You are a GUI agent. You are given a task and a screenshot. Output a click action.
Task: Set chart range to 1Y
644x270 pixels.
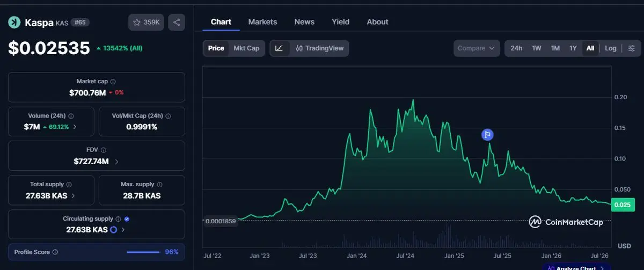(573, 48)
